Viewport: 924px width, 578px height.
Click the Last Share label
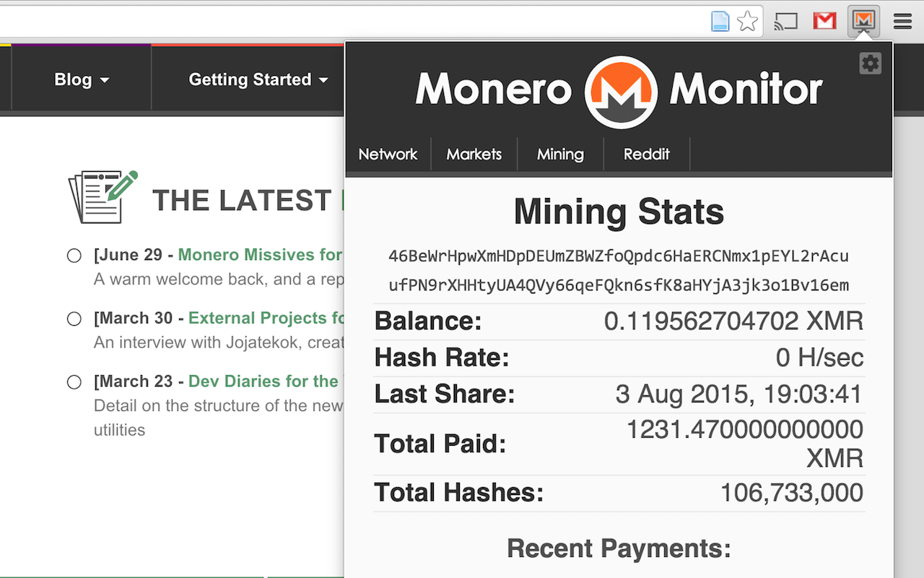(x=445, y=394)
